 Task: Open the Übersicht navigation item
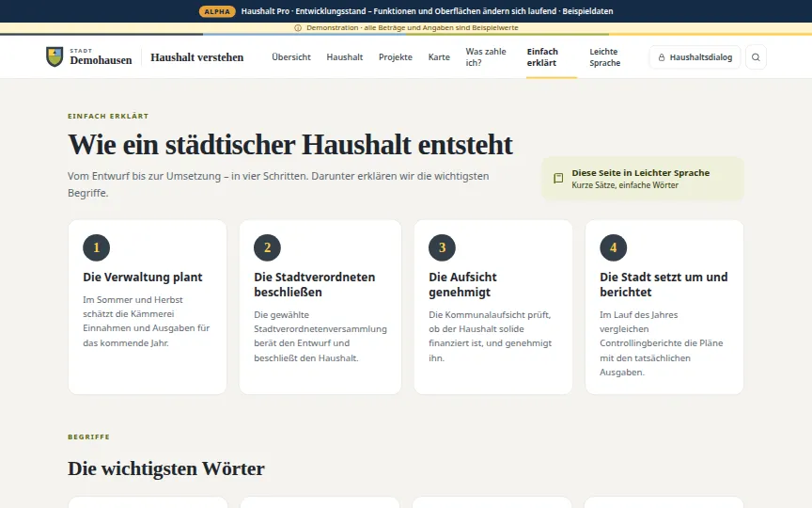pyautogui.click(x=291, y=57)
